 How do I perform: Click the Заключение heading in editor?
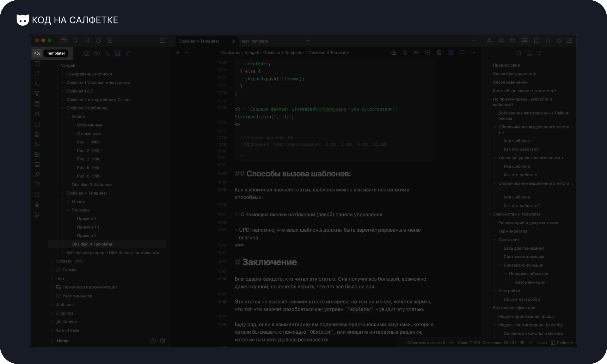pos(269,262)
